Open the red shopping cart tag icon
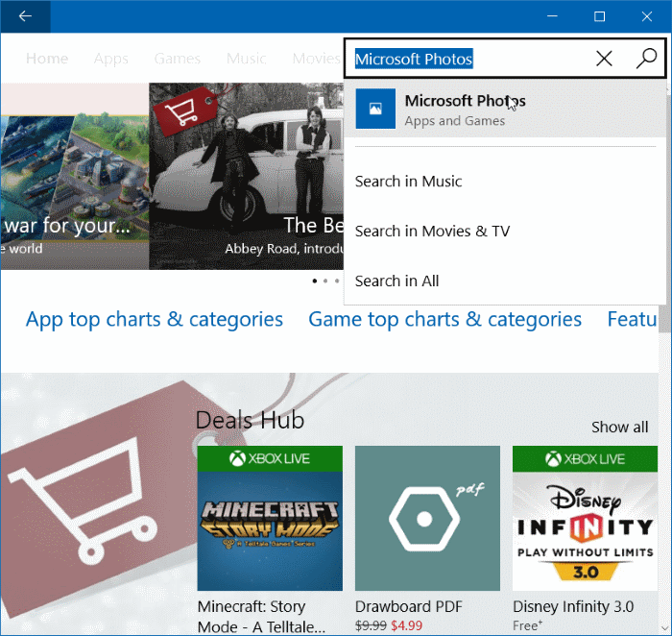Screen dimensions: 672x636 pyautogui.click(x=185, y=111)
